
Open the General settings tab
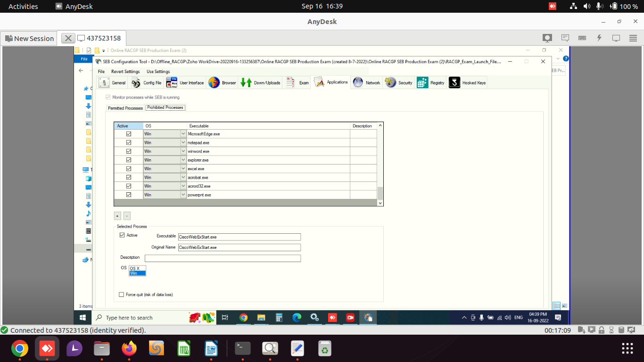point(112,82)
